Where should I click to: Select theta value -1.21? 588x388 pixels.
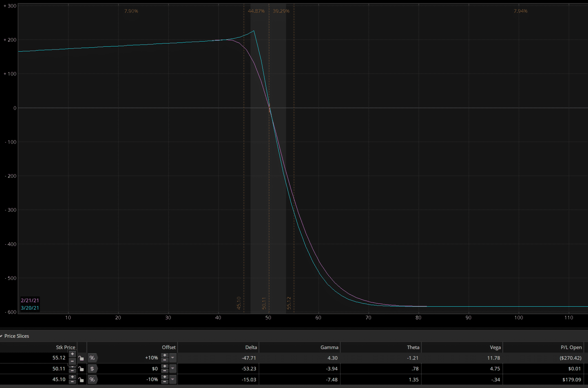413,358
